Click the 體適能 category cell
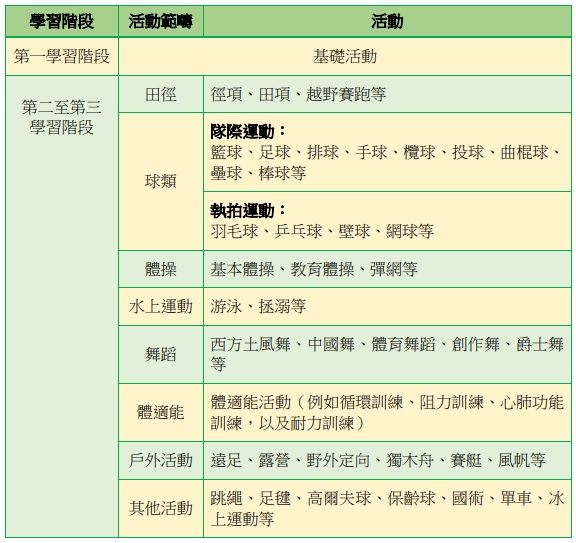Screen dimensions: 576x543 (x=161, y=413)
